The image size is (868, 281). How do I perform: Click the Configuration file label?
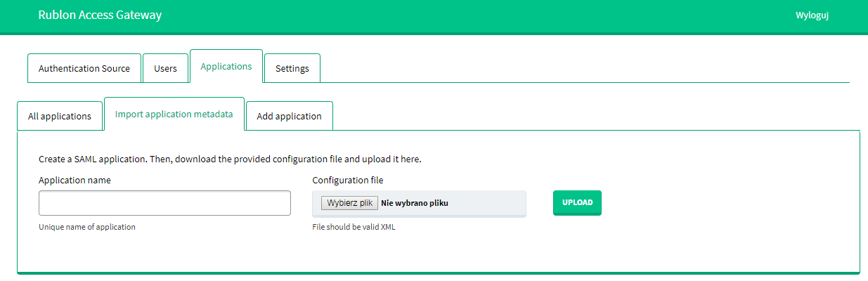point(348,180)
